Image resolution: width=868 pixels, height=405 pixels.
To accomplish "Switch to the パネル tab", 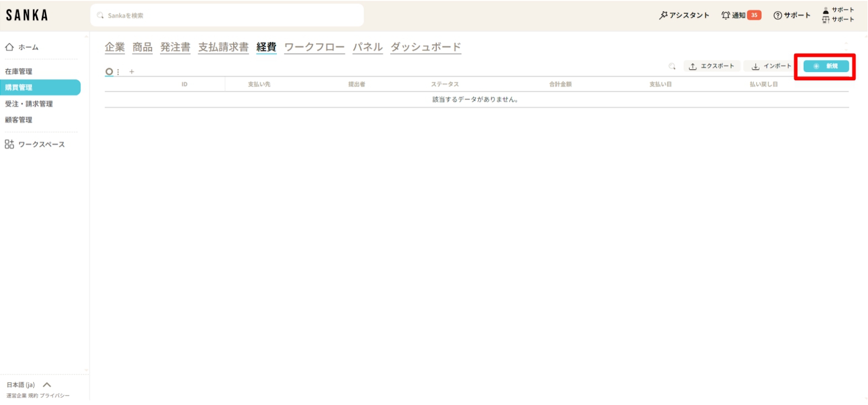I will coord(368,47).
